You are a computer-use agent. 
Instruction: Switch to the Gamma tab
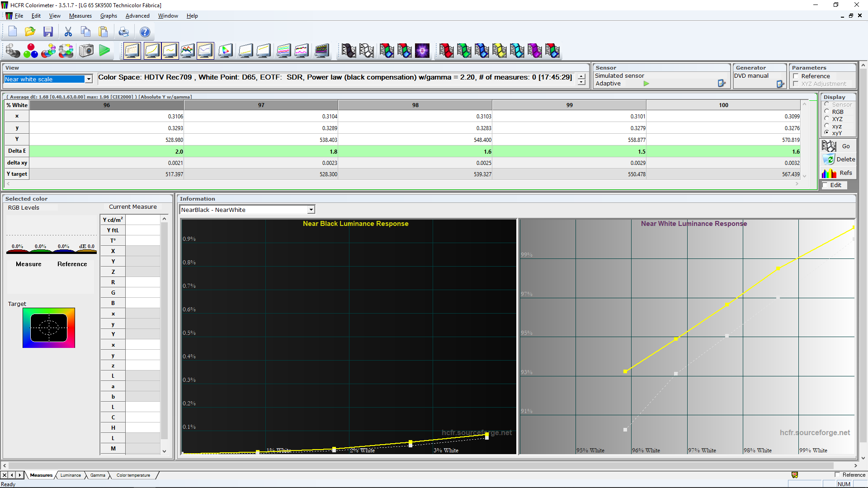coord(98,475)
